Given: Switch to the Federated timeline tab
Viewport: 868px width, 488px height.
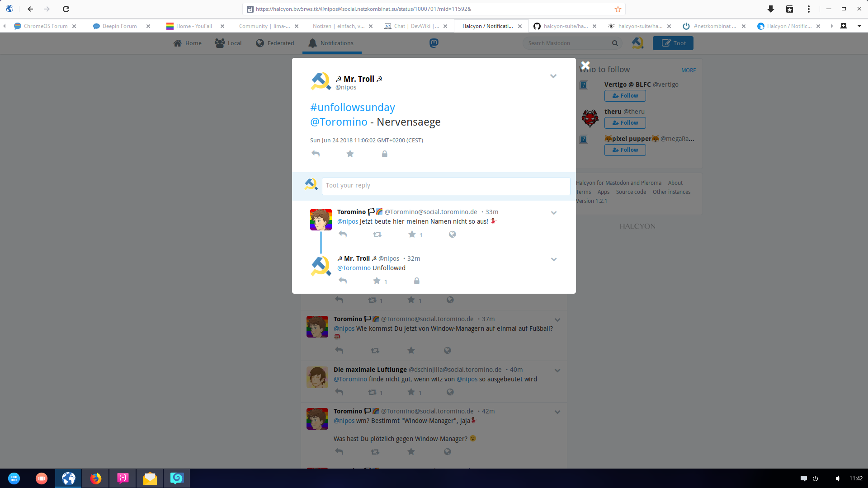Looking at the screenshot, I should 274,43.
